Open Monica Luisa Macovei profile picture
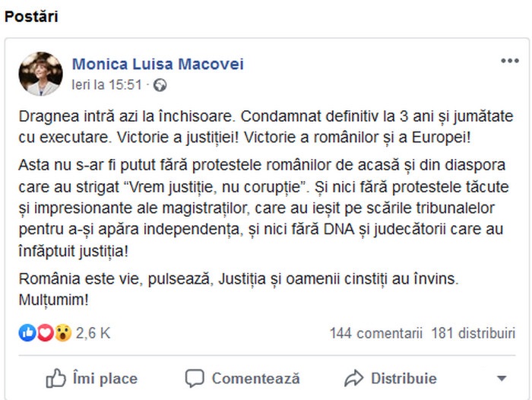Screen dimensions: 532x400 click(40, 74)
